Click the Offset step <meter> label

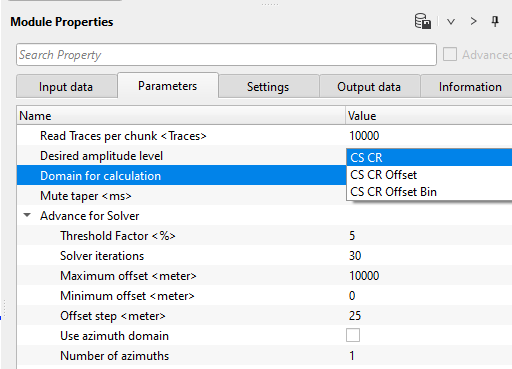click(113, 316)
